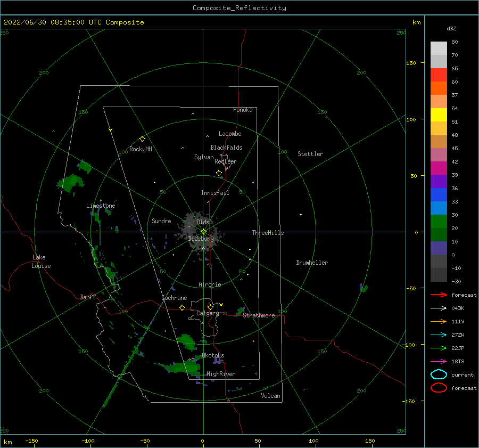Image resolution: width=479 pixels, height=448 pixels.
Task: Click the white 04DK arrow icon
Action: coord(439,308)
